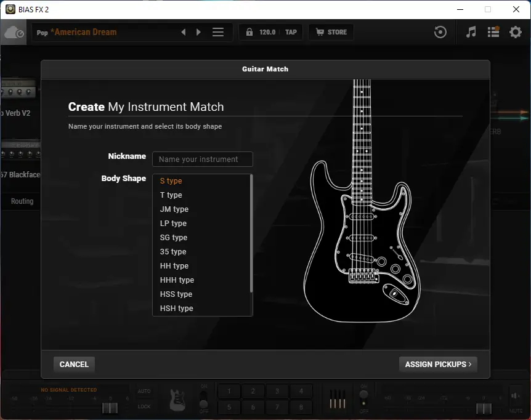This screenshot has width=531, height=420.
Task: Select scene button 2
Action: (253, 391)
